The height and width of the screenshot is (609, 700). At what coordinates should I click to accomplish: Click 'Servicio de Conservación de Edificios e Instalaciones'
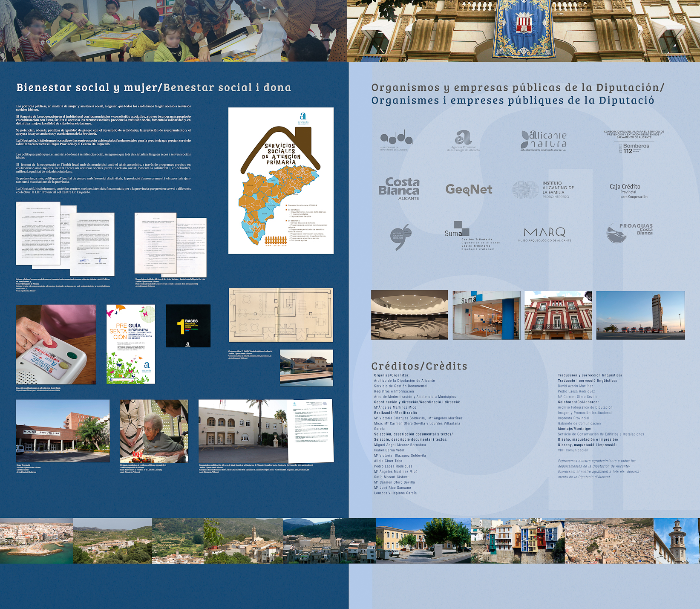pyautogui.click(x=601, y=434)
